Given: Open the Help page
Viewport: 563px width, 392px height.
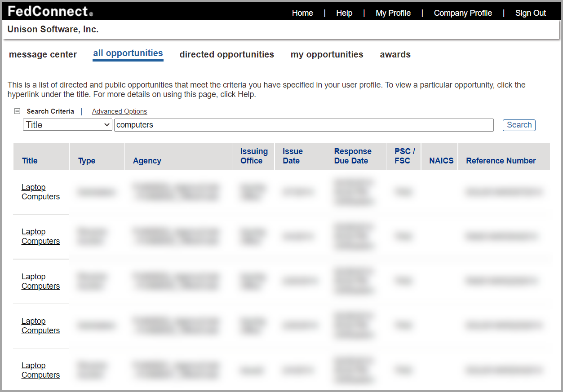Looking at the screenshot, I should point(344,13).
